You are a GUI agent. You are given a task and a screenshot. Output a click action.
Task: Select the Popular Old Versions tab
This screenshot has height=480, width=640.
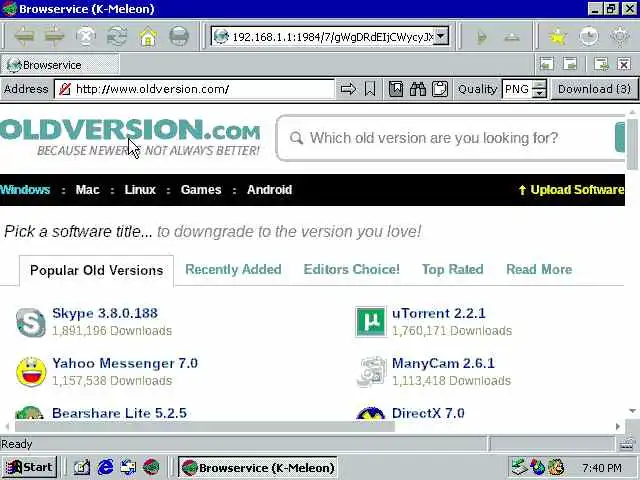tap(96, 270)
